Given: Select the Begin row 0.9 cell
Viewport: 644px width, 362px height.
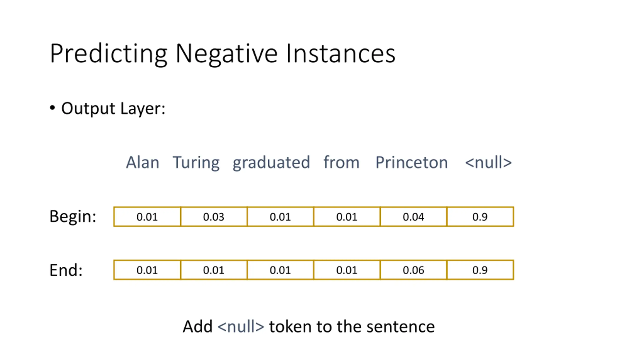Looking at the screenshot, I should (x=480, y=217).
